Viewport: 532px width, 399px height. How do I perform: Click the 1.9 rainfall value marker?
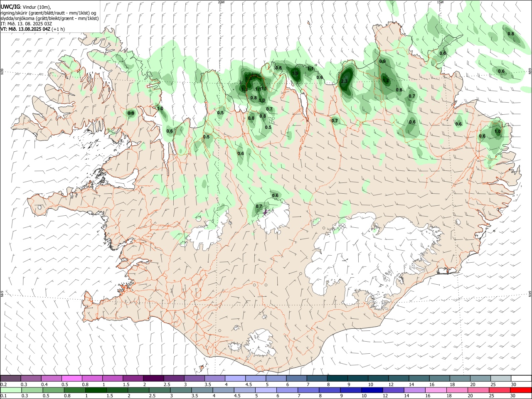[295, 73]
